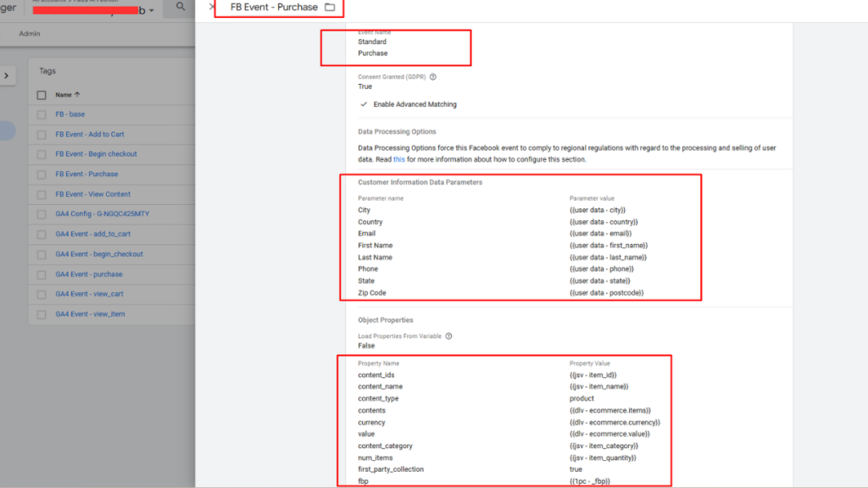Check the box for GA4 Event - add_to_cart
The image size is (868, 488).
click(x=42, y=235)
